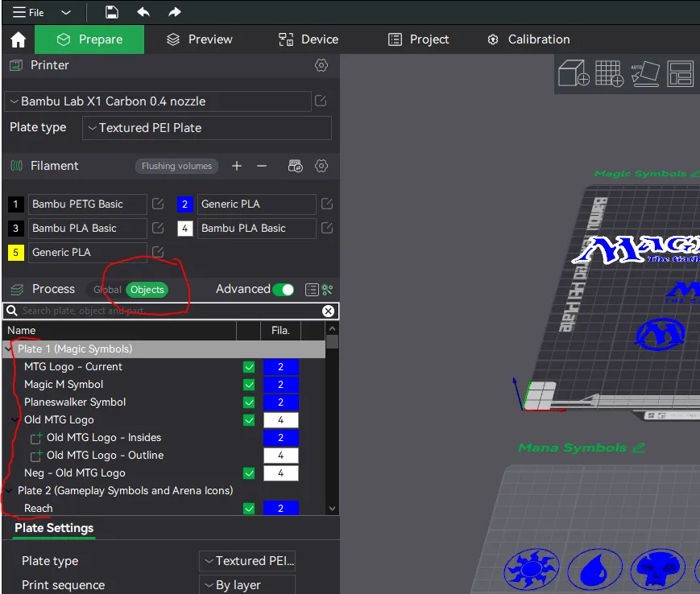Open Plate Settings plate type Textured PEI dropdown

(x=247, y=561)
